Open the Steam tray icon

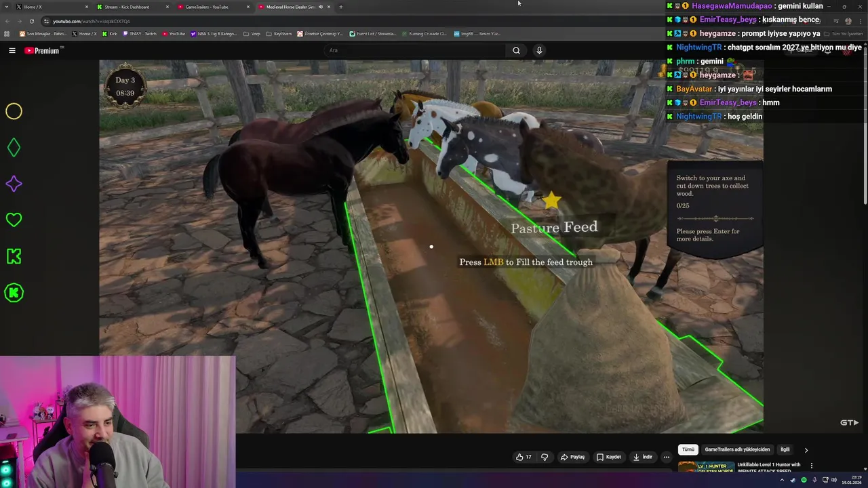(x=793, y=480)
